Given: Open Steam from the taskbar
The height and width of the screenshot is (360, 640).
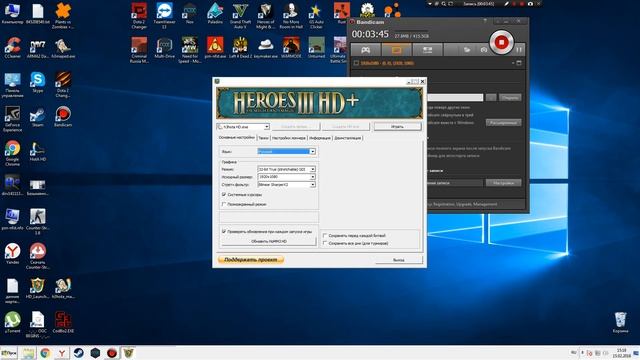Looking at the screenshot, I should tap(78, 353).
